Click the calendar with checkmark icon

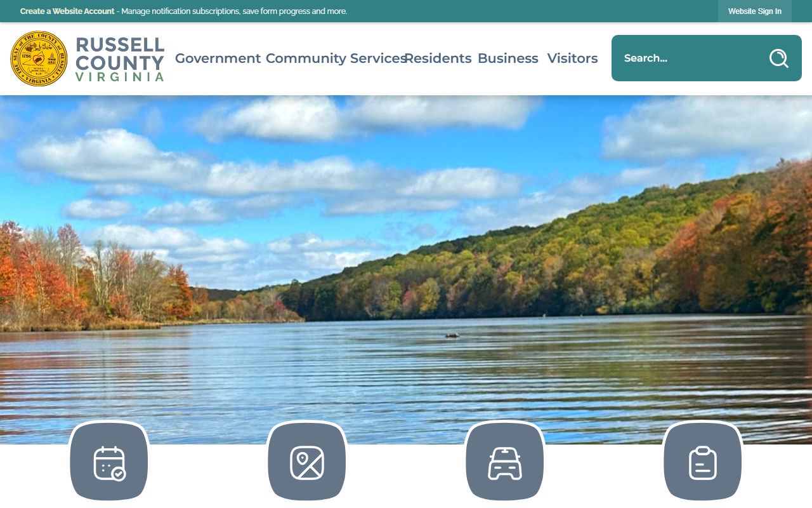point(109,463)
